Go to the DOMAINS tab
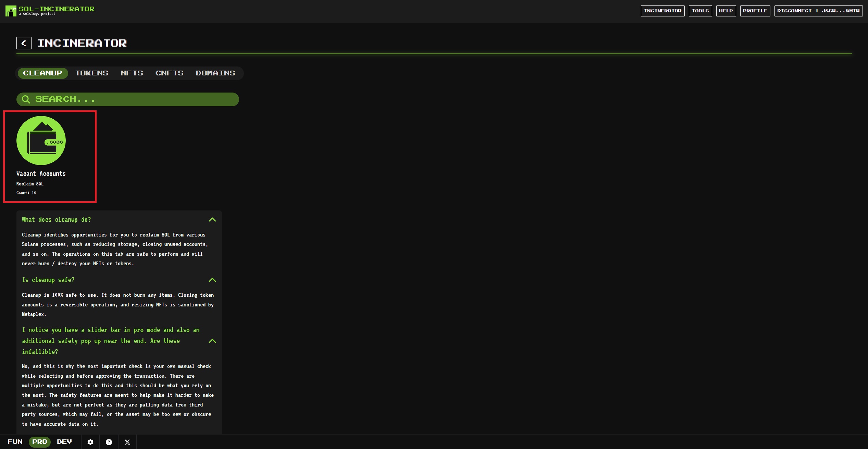Viewport: 868px width, 449px height. [215, 73]
